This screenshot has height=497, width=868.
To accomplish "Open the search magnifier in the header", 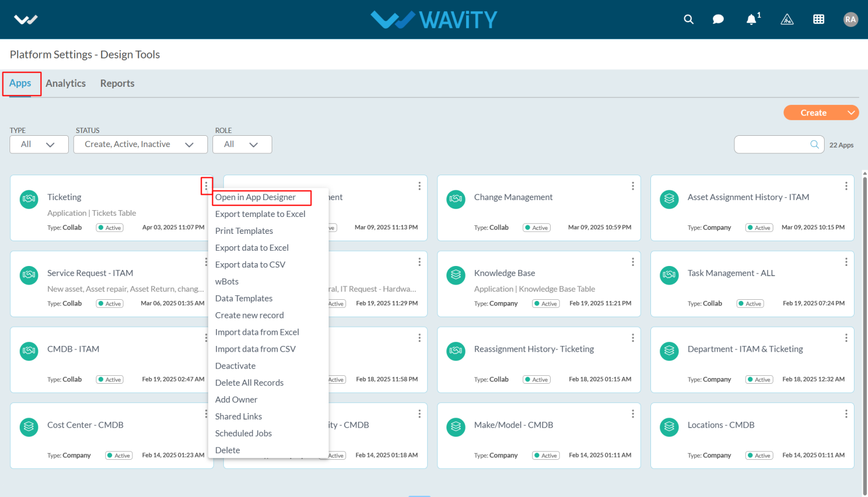I will click(688, 19).
